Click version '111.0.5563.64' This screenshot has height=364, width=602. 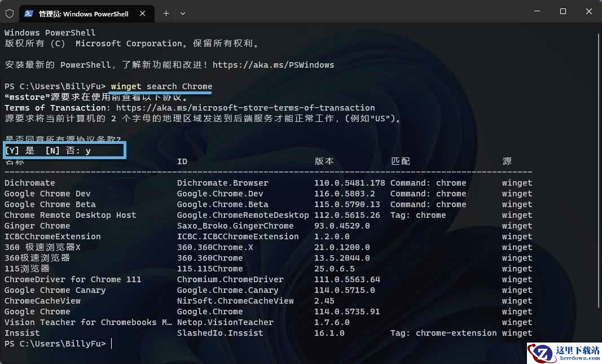coord(347,279)
